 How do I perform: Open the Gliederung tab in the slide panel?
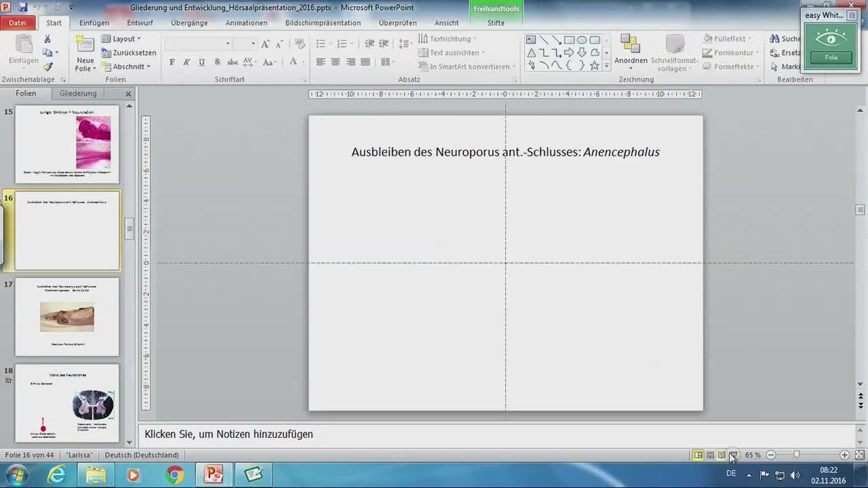pyautogui.click(x=77, y=93)
